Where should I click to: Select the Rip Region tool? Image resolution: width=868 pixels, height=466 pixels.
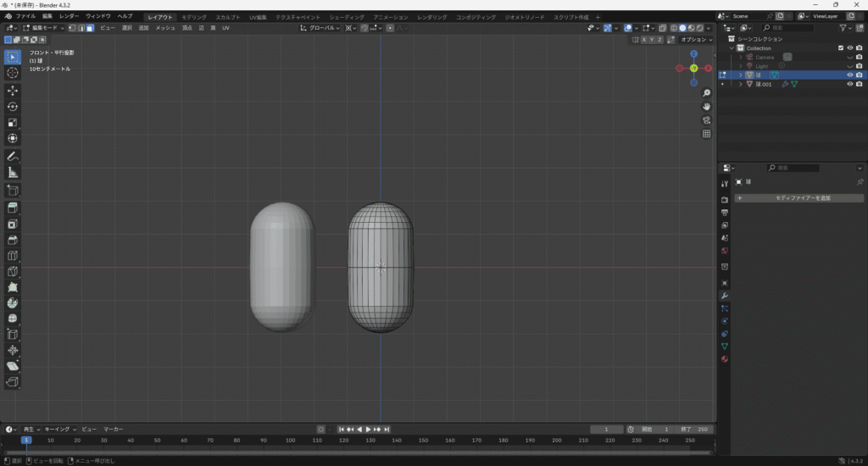click(12, 382)
